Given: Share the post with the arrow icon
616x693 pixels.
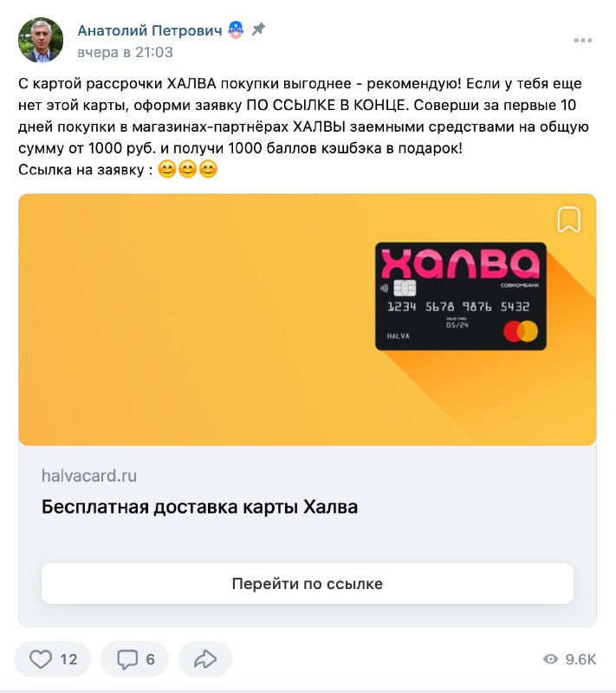Looking at the screenshot, I should pyautogui.click(x=205, y=659).
